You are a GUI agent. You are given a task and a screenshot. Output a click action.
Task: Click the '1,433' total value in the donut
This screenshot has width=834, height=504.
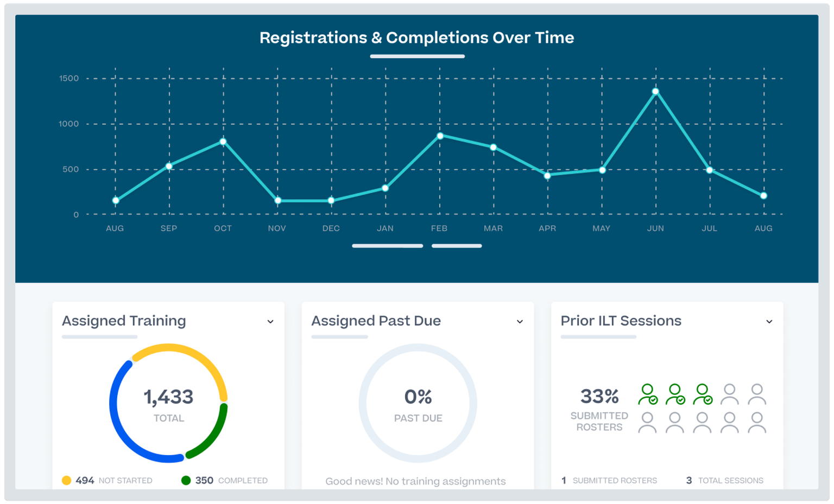tap(168, 397)
